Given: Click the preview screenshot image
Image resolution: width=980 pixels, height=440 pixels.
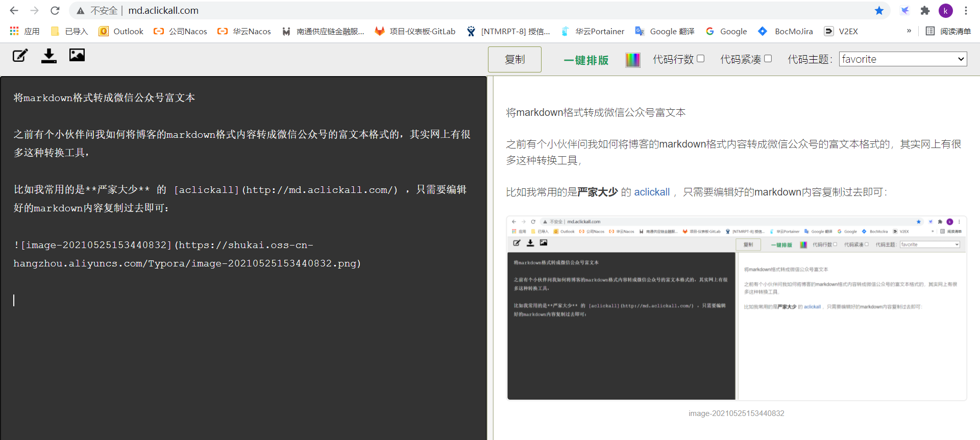Looking at the screenshot, I should click(737, 308).
